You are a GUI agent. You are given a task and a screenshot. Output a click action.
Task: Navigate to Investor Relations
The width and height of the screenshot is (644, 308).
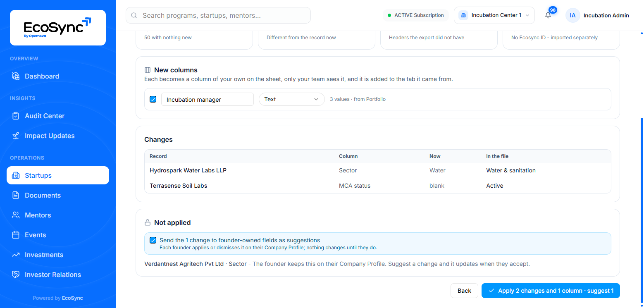click(x=58, y=275)
